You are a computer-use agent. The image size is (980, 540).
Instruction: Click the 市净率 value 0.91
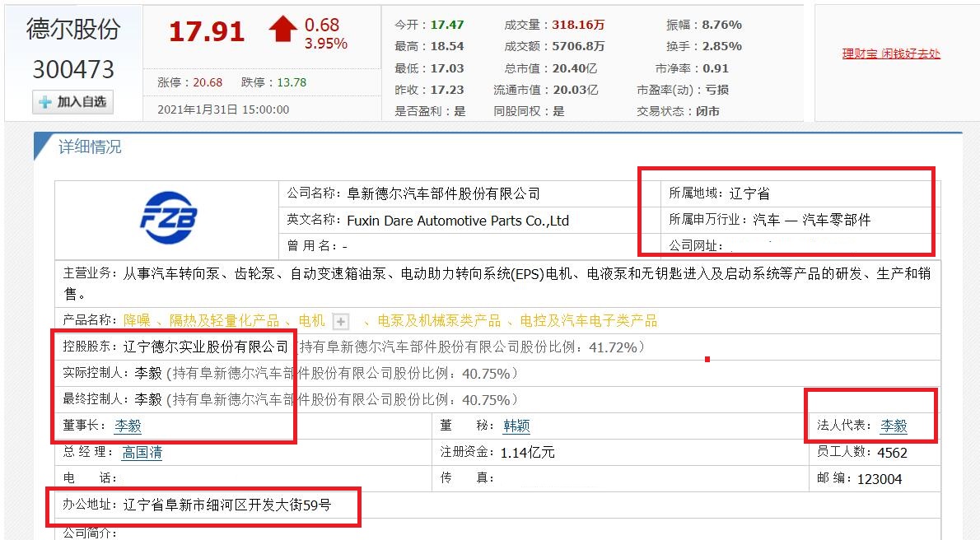pos(716,68)
